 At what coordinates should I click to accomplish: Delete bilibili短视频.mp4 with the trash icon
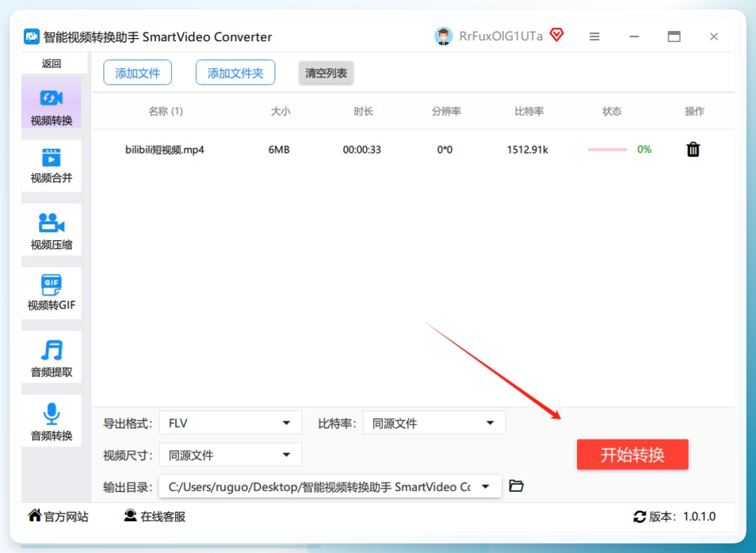coord(693,150)
